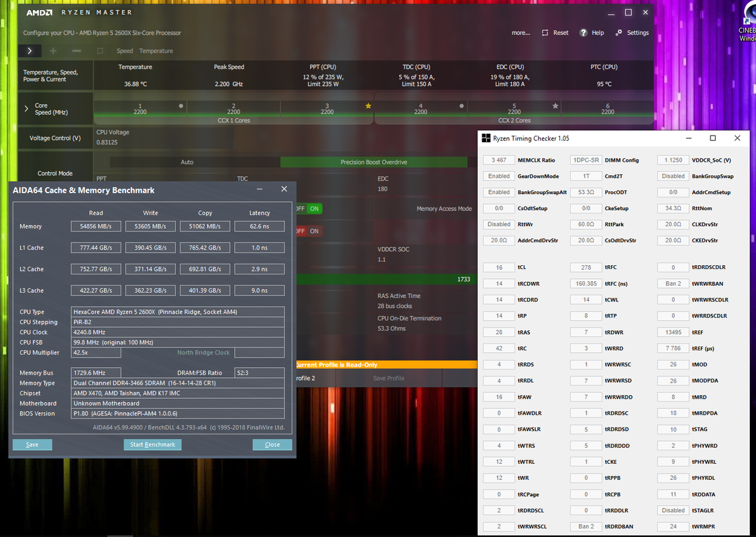Click the tCL value 16
This screenshot has height=537, width=756.
click(499, 267)
